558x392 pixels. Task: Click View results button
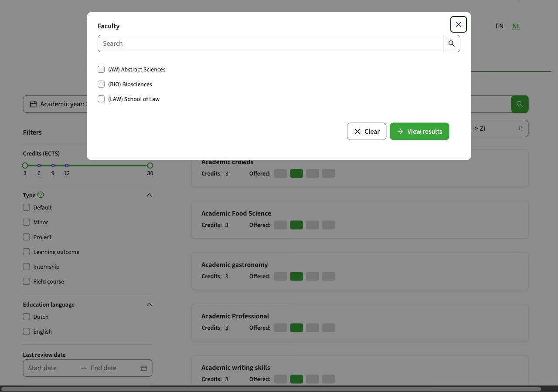pos(419,132)
